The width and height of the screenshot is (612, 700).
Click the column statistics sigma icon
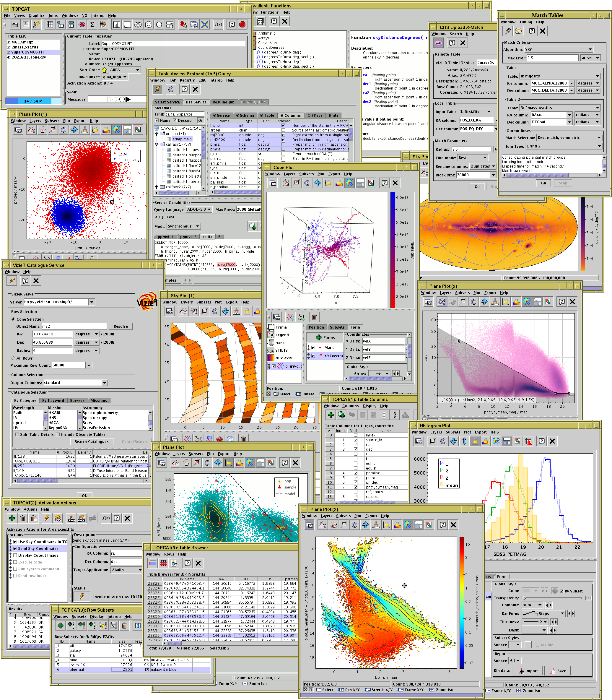pyautogui.click(x=92, y=25)
